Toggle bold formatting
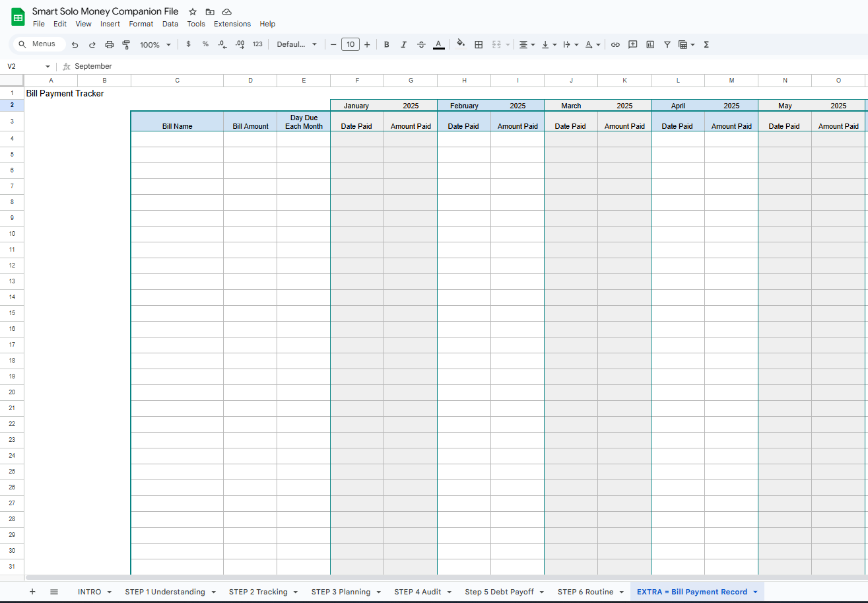Image resolution: width=868 pixels, height=603 pixels. (x=386, y=44)
